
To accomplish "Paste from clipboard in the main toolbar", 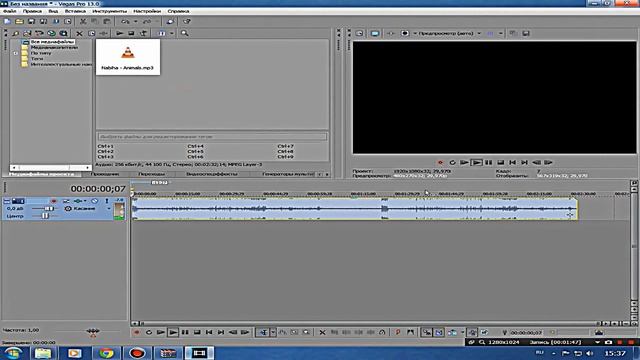I will pyautogui.click(x=107, y=21).
